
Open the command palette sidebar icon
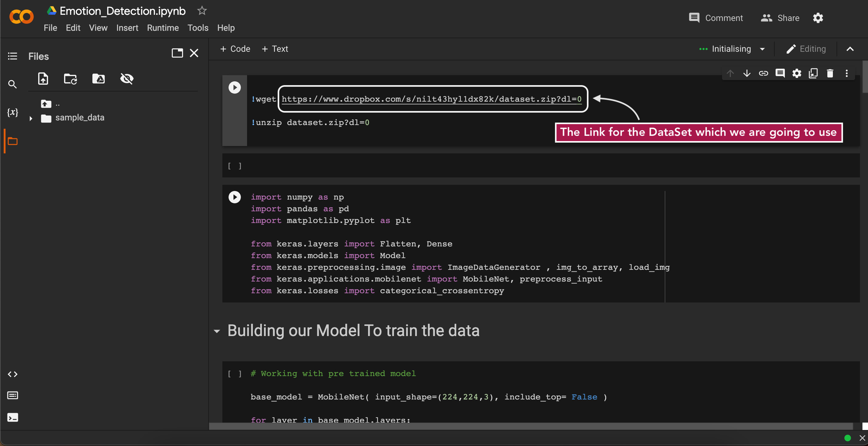(12, 395)
